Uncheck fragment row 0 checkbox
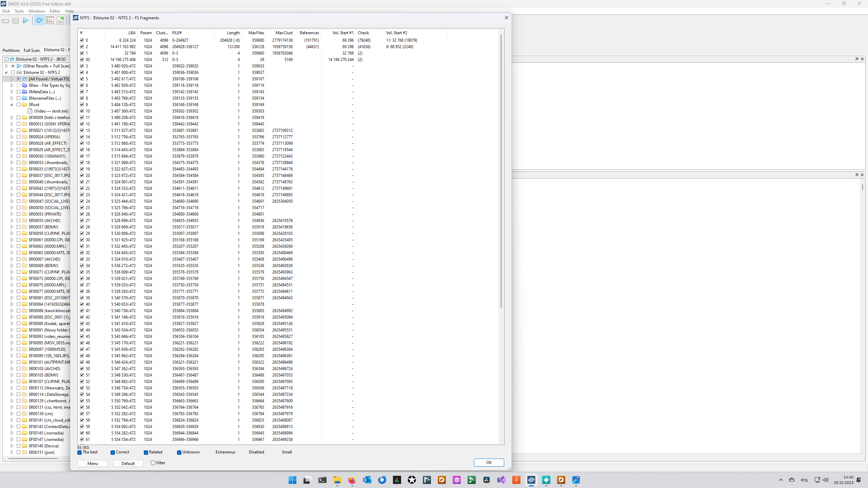 point(82,40)
